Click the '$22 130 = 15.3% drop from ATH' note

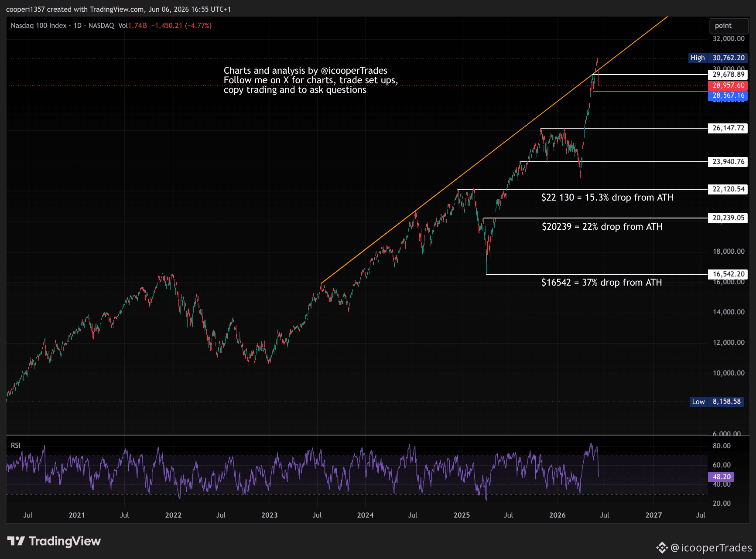point(607,198)
